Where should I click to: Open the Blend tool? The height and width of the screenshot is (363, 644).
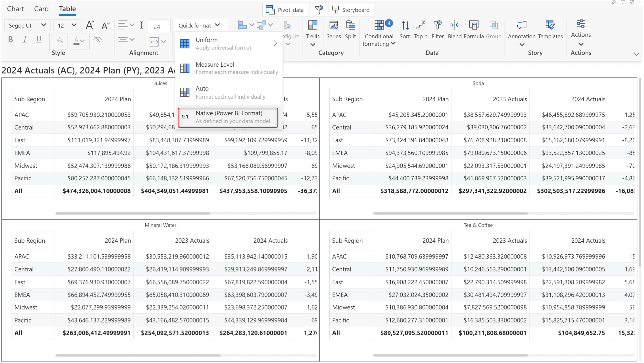[x=454, y=30]
